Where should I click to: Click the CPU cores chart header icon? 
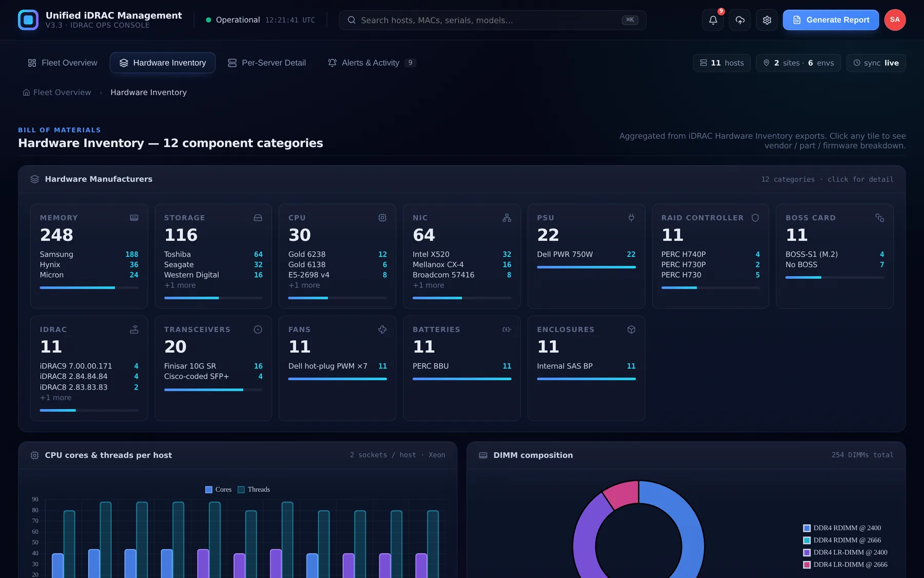pos(34,455)
